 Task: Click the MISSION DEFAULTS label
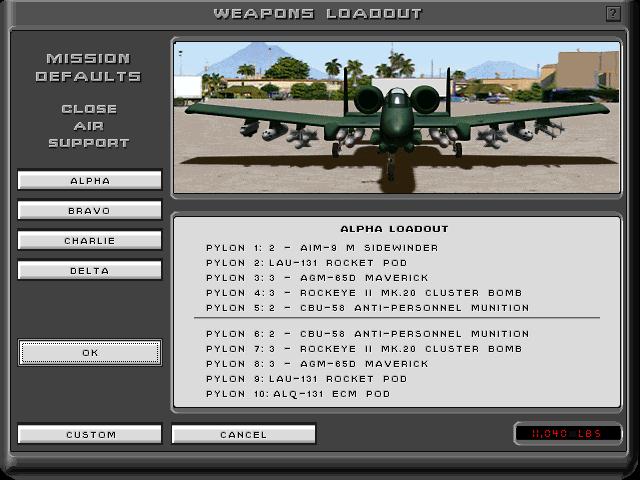tap(88, 67)
